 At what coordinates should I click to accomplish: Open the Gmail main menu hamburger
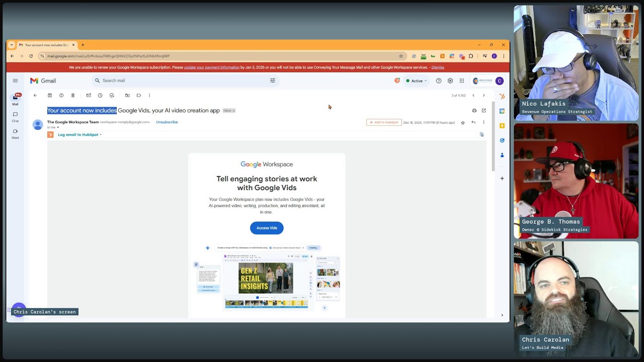15,80
